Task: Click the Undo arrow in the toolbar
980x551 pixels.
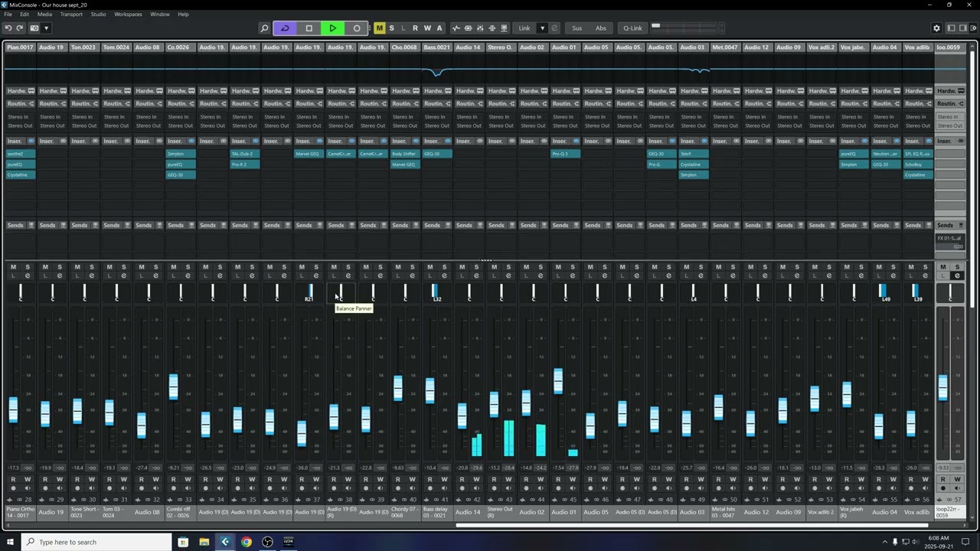Action: 8,28
